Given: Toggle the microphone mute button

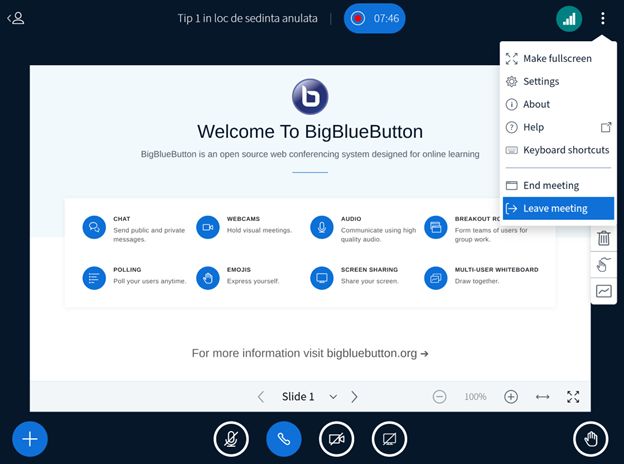Looking at the screenshot, I should point(231,438).
